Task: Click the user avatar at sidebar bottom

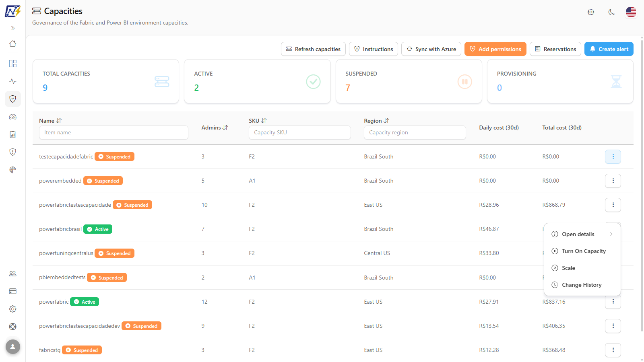Action: click(13, 347)
